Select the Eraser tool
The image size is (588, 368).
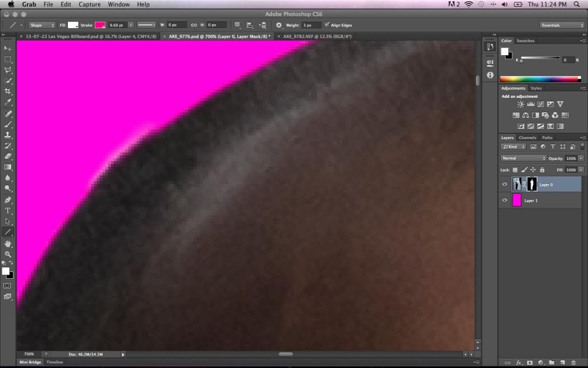click(x=7, y=156)
